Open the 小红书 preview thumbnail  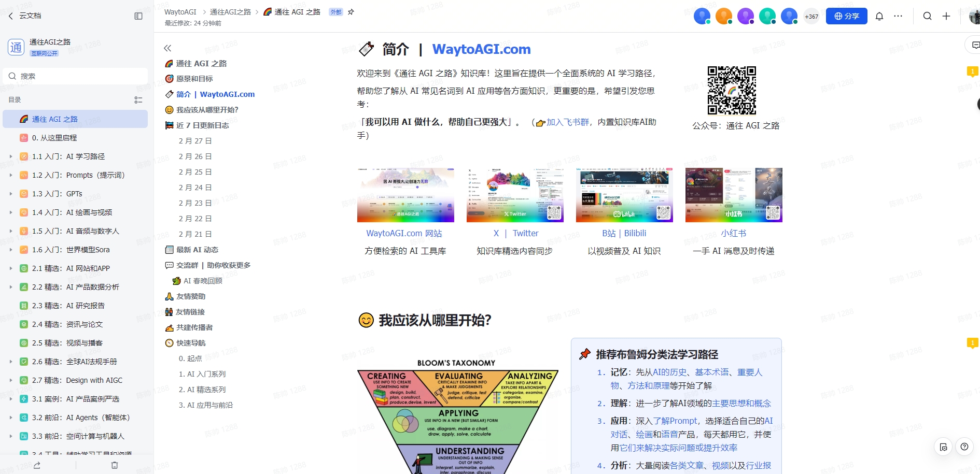tap(734, 195)
